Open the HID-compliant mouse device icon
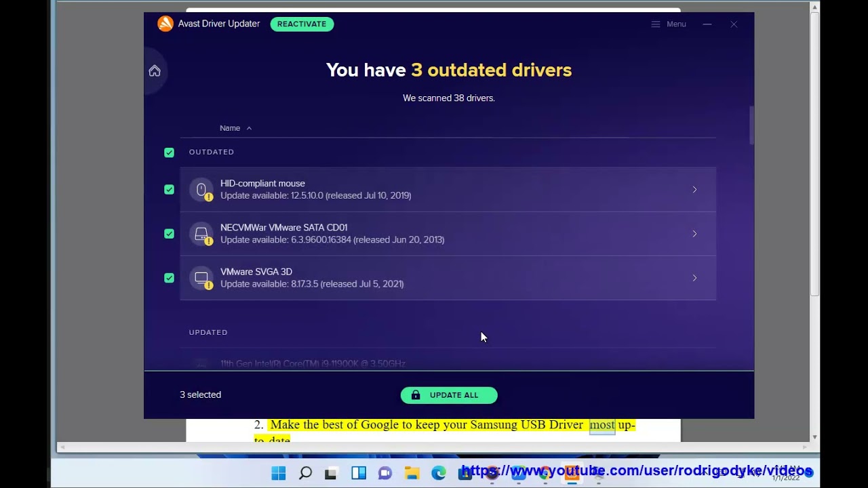 click(x=201, y=190)
